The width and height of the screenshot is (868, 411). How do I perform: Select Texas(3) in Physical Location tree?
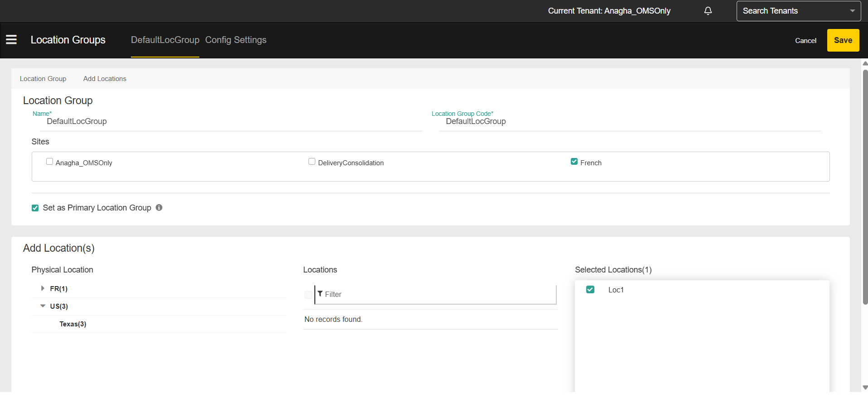point(73,324)
